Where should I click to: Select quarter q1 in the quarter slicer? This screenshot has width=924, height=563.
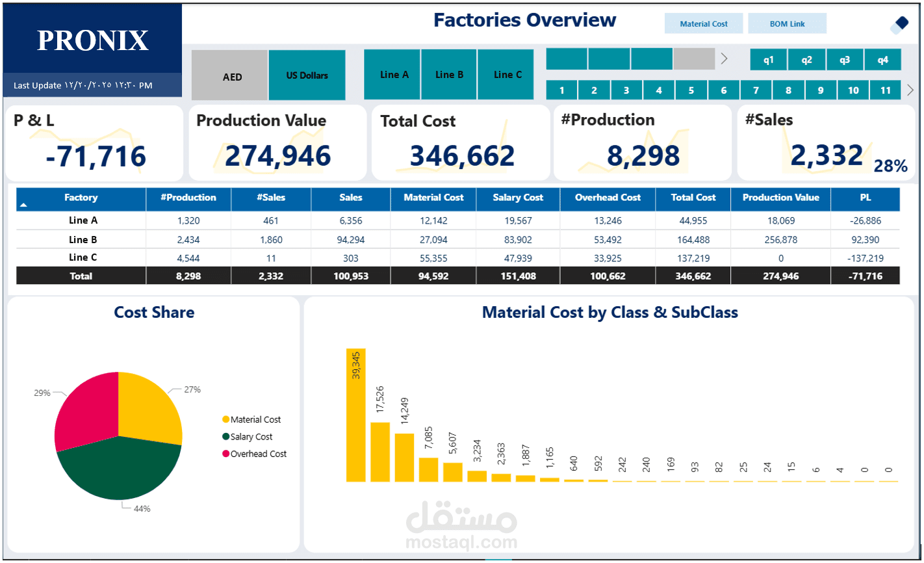pyautogui.click(x=768, y=59)
